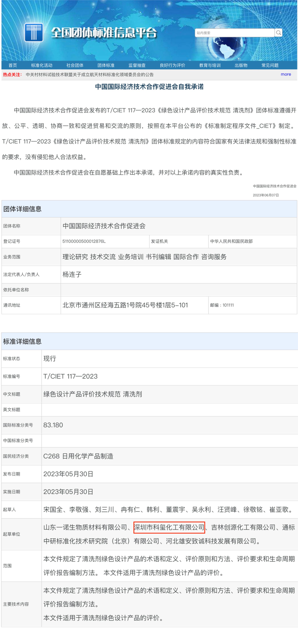Open the 教育与培训 menu item
The image size is (298, 644).
tap(210, 65)
